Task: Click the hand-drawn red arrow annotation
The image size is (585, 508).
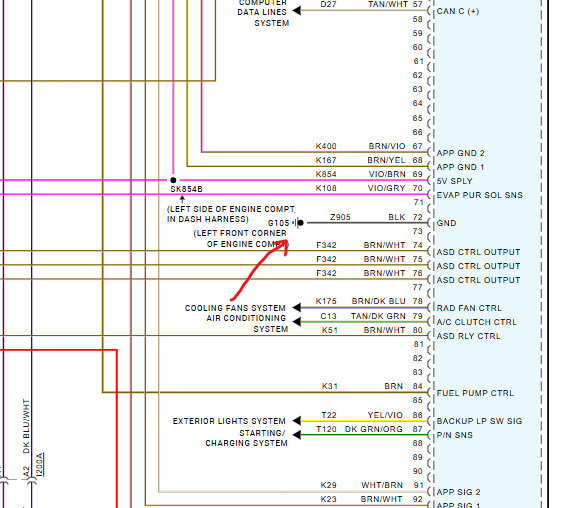Action: pyautogui.click(x=259, y=270)
